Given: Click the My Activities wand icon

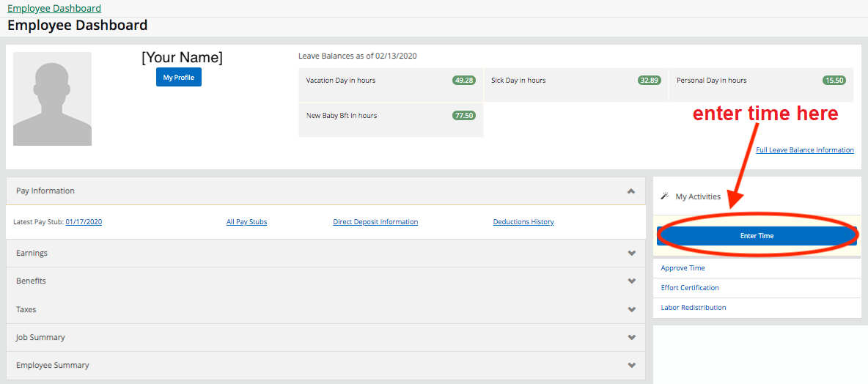Looking at the screenshot, I should click(665, 196).
